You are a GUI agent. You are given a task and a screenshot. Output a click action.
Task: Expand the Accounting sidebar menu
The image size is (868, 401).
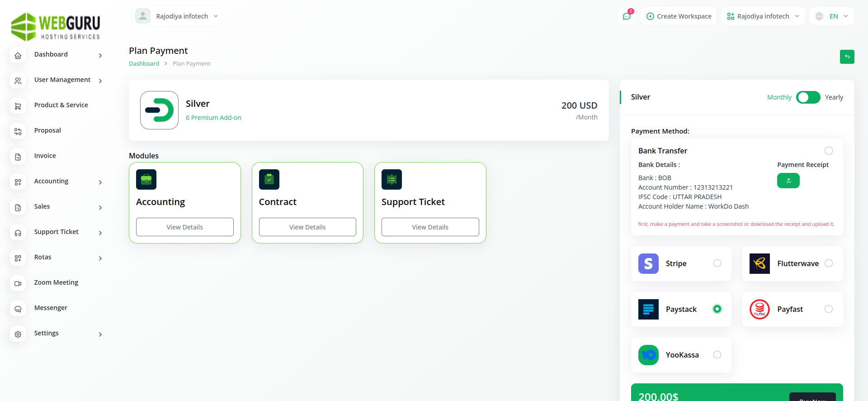click(x=52, y=181)
